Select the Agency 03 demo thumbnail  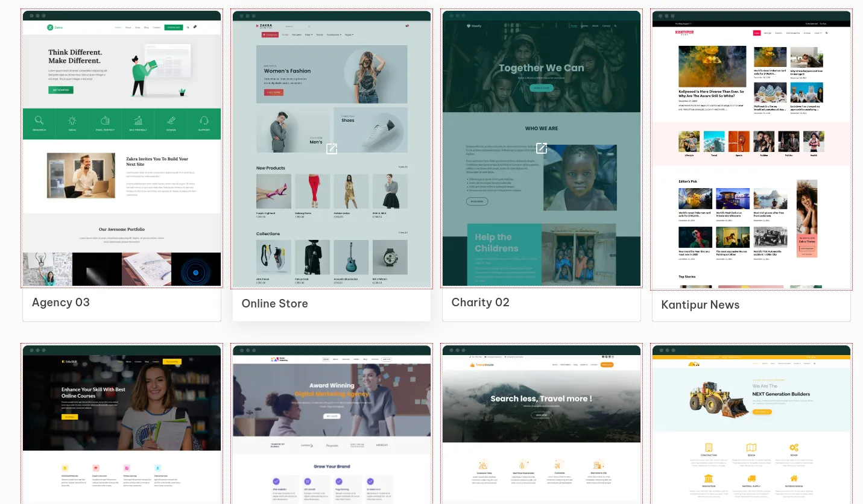click(x=122, y=148)
